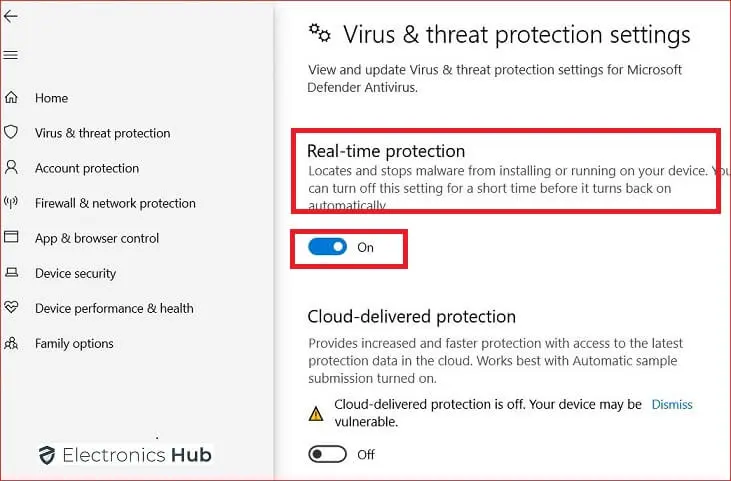Viewport: 731px width, 481px height.
Task: Click the Home house icon
Action: click(11, 97)
